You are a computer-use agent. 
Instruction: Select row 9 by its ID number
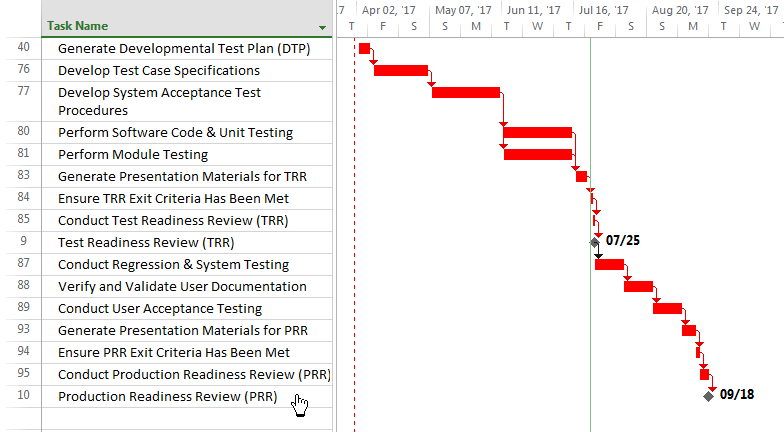pos(24,241)
